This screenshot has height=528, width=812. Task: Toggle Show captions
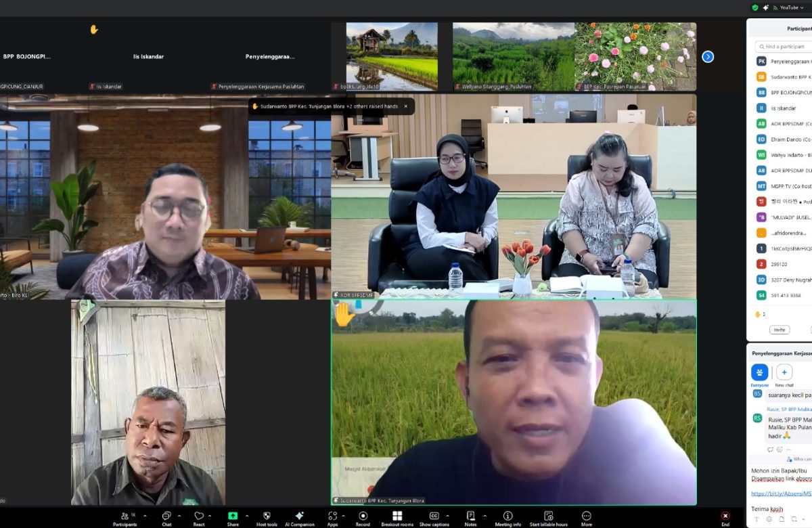434,516
